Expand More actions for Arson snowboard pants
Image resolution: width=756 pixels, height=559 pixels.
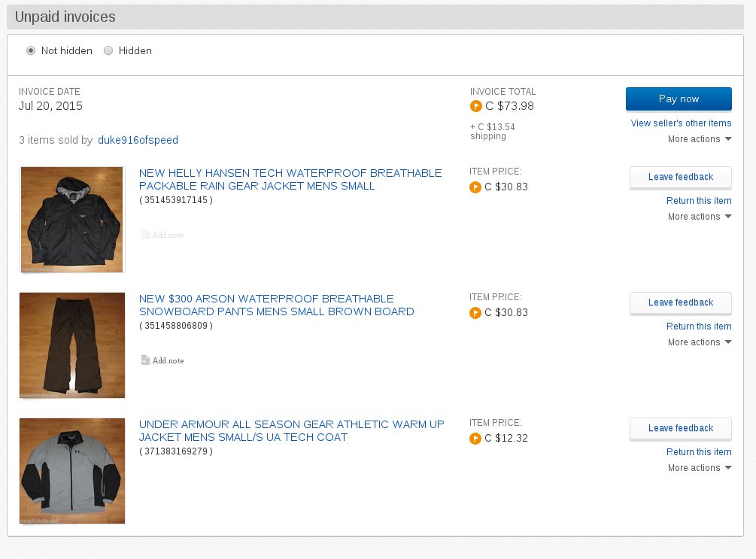click(699, 342)
